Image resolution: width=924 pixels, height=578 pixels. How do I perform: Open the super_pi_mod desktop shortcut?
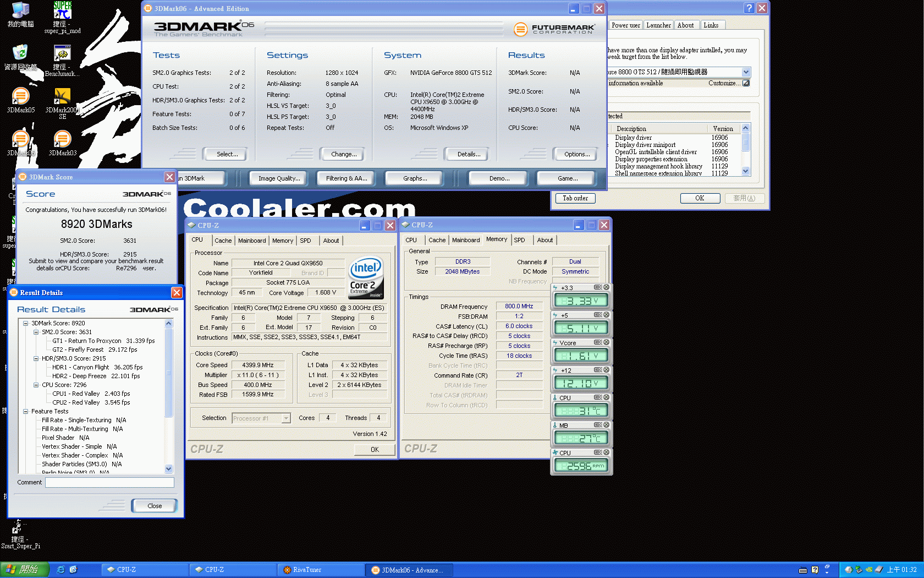tap(62, 18)
